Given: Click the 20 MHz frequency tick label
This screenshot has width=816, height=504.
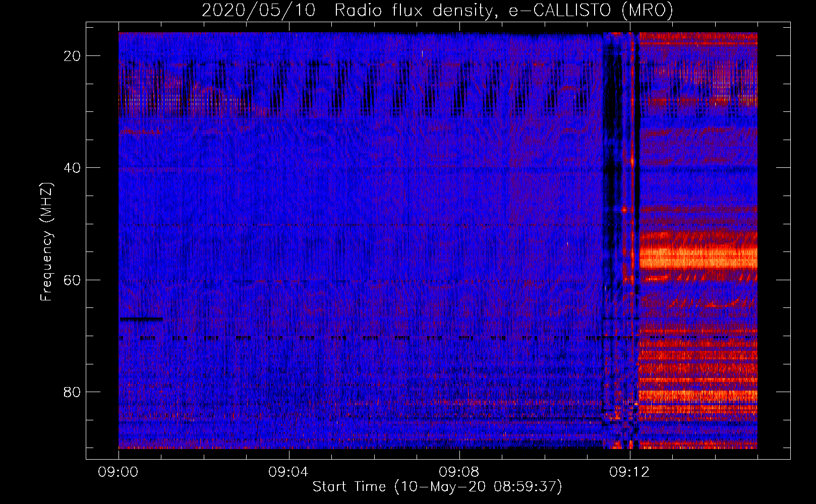Looking at the screenshot, I should [72, 56].
